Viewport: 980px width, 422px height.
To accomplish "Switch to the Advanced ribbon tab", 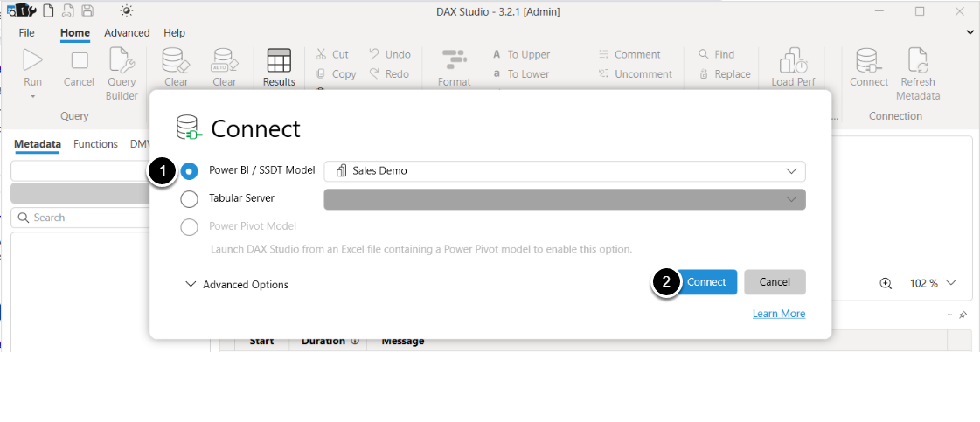I will 127,33.
